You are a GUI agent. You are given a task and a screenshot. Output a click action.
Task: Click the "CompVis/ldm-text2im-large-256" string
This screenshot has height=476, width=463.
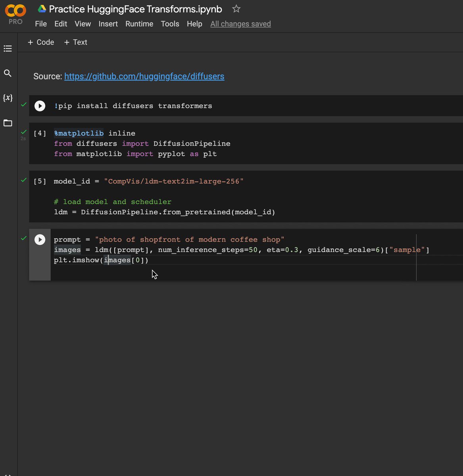[x=174, y=181]
